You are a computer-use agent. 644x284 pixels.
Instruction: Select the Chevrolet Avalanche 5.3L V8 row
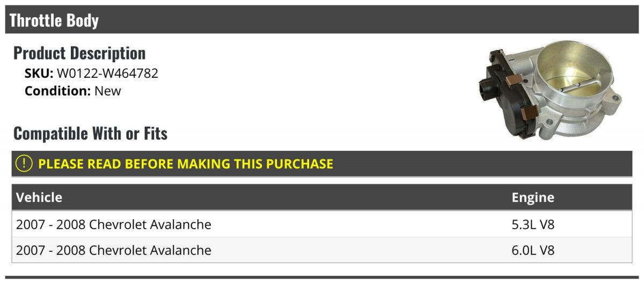[x=322, y=224]
